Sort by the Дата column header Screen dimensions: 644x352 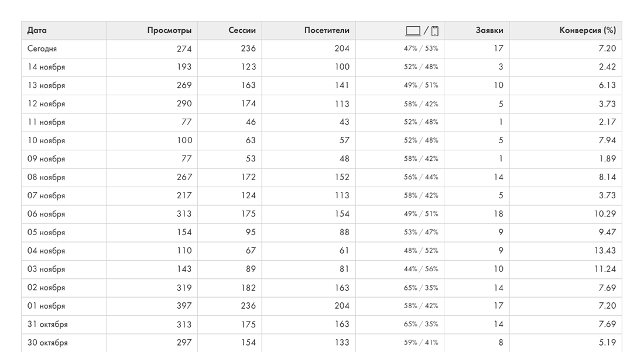37,30
